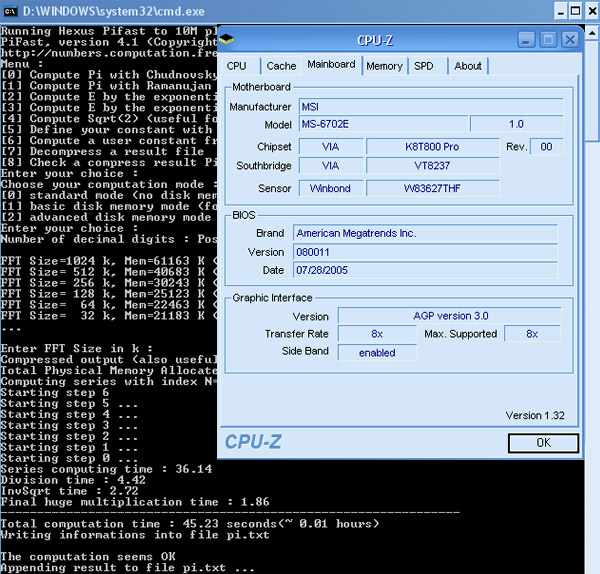Click the FFT Size= 512 k line
600x574 pixels.
pos(109,272)
